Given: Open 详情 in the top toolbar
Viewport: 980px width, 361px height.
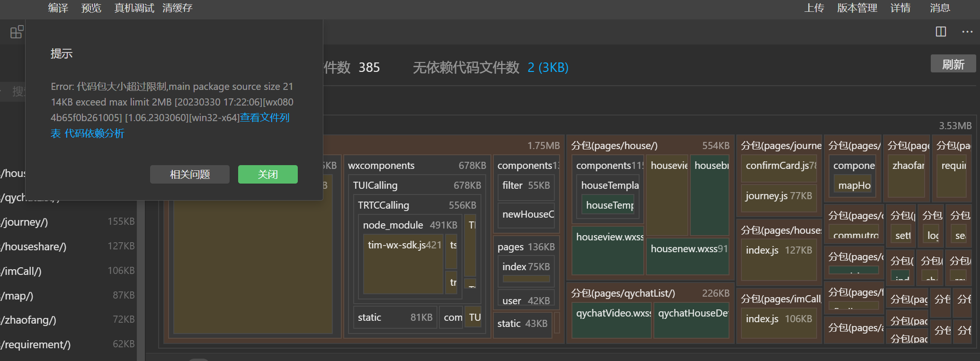Looking at the screenshot, I should pos(900,8).
